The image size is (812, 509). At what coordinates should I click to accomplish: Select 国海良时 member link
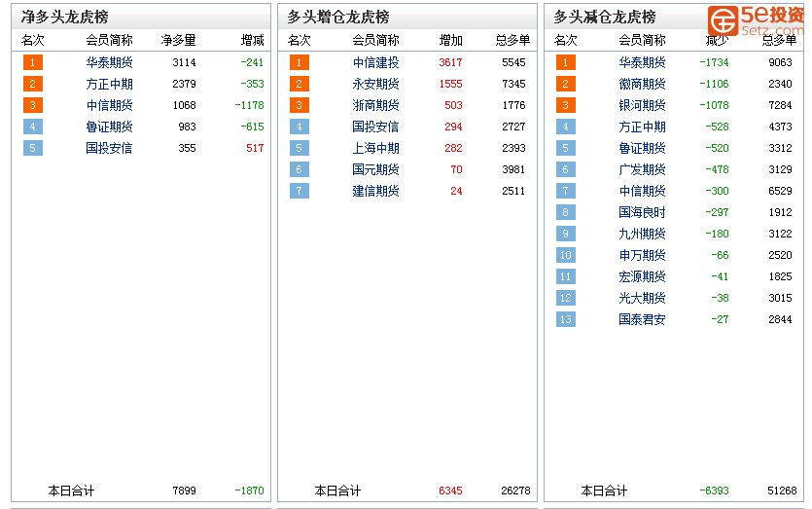(x=642, y=212)
